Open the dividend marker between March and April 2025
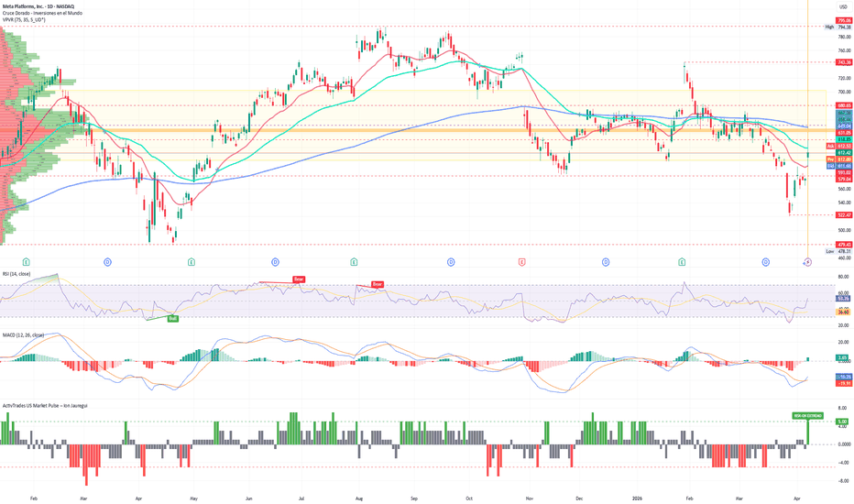The width and height of the screenshot is (854, 504). 108,262
